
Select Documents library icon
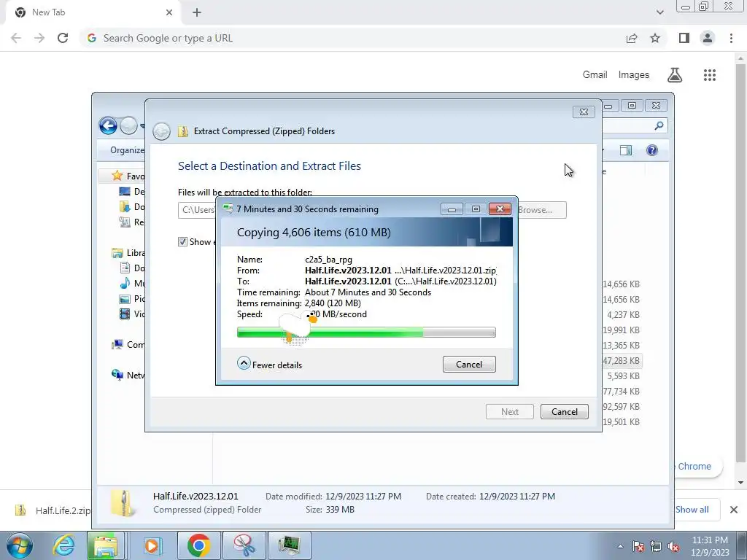(125, 268)
